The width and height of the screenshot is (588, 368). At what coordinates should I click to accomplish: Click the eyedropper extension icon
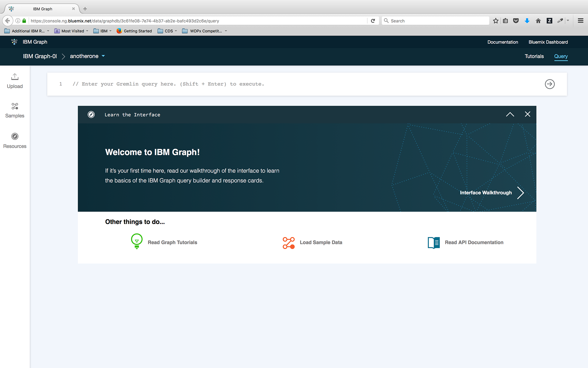(560, 21)
